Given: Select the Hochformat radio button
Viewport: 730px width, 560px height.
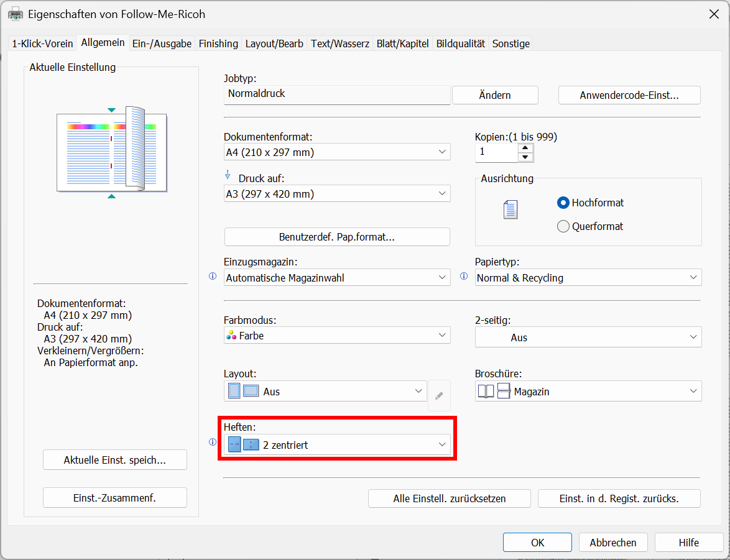Looking at the screenshot, I should point(563,203).
